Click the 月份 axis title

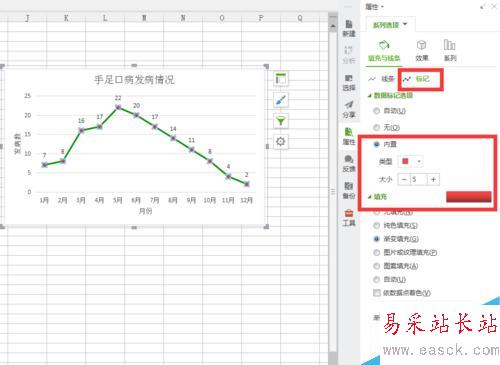point(145,211)
